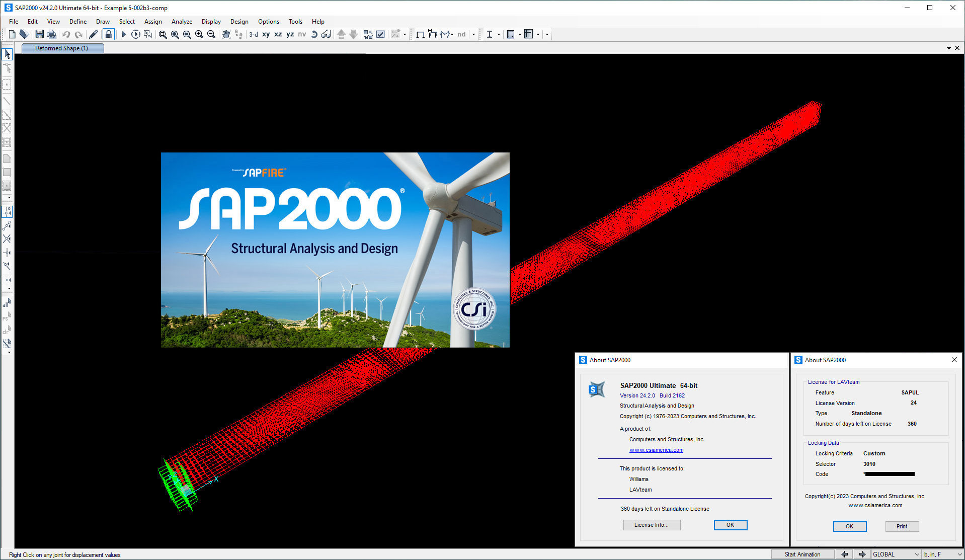Open the Show Forces/Stresses dropdown arrow
The height and width of the screenshot is (560, 965).
pos(452,35)
